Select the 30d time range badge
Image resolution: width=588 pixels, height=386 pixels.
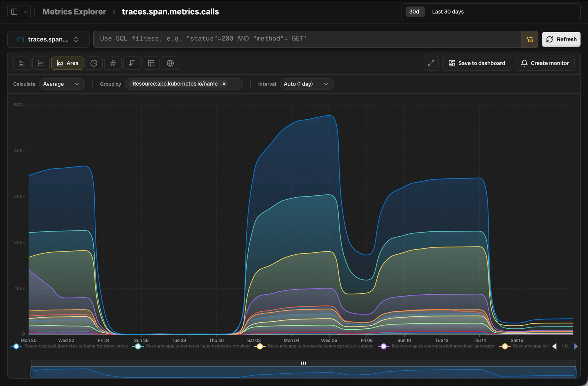pyautogui.click(x=414, y=12)
